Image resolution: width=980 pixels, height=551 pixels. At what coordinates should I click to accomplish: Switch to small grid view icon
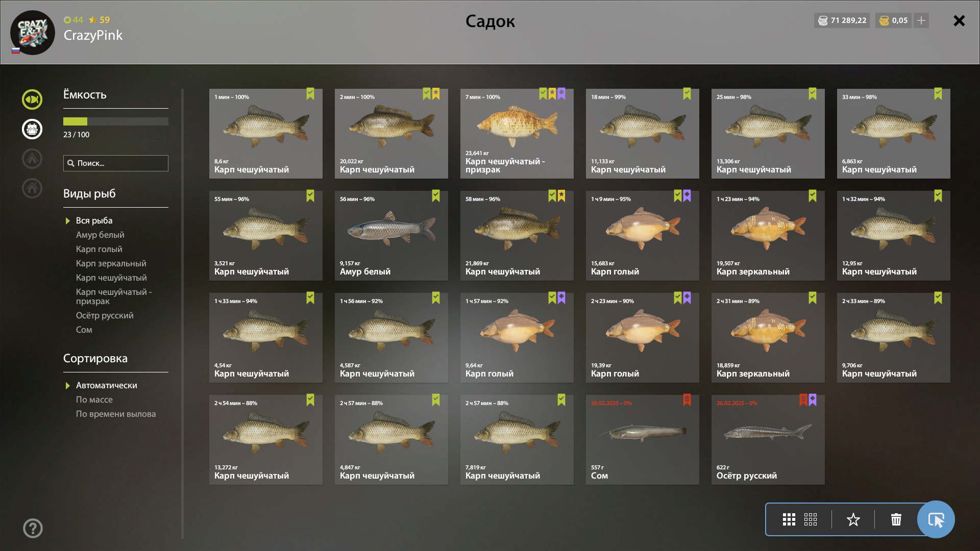coord(811,520)
